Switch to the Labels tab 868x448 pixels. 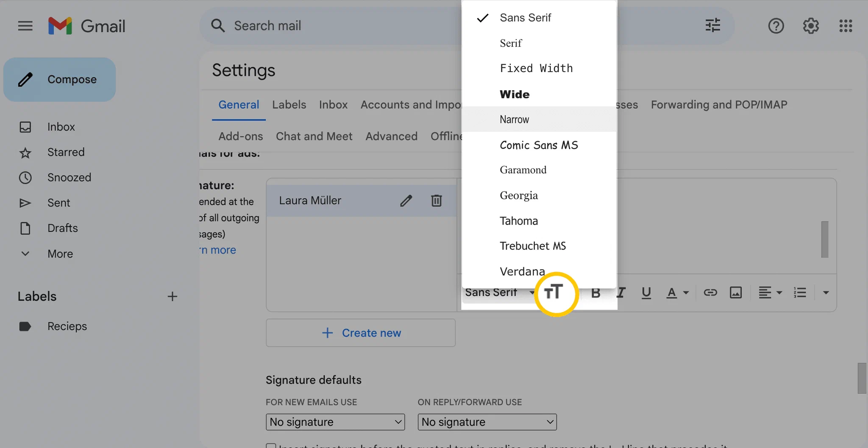tap(289, 105)
